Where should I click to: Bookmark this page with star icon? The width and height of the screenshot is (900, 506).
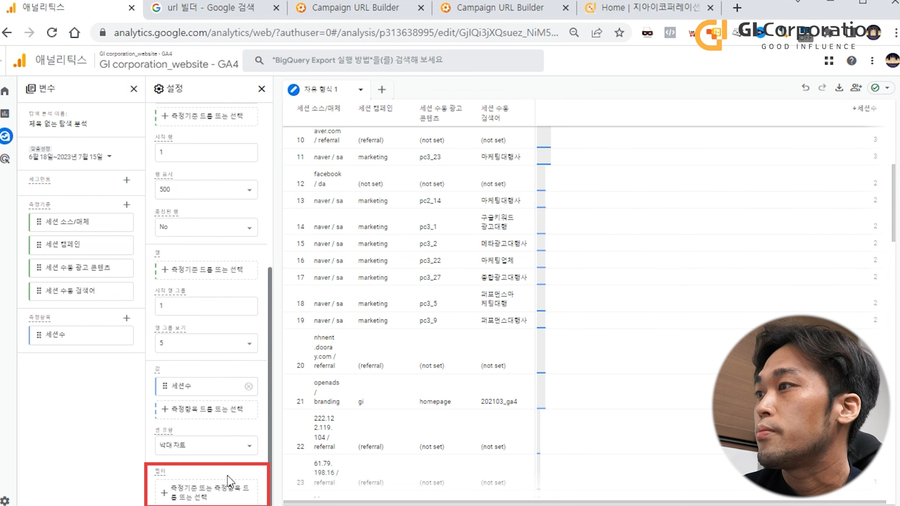click(619, 33)
